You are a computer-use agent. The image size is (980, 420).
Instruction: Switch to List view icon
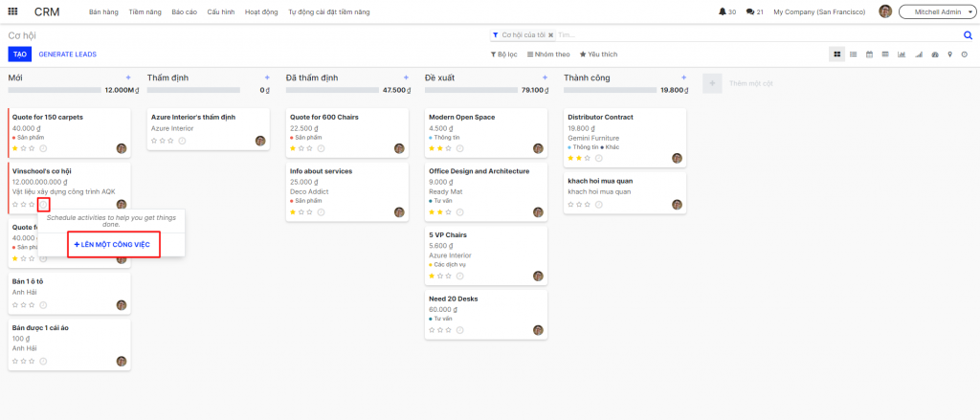[853, 55]
